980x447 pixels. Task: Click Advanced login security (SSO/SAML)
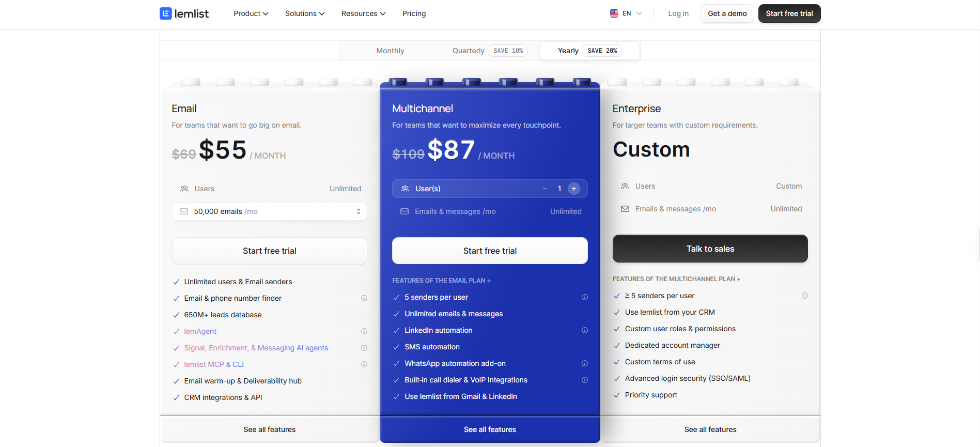(688, 378)
